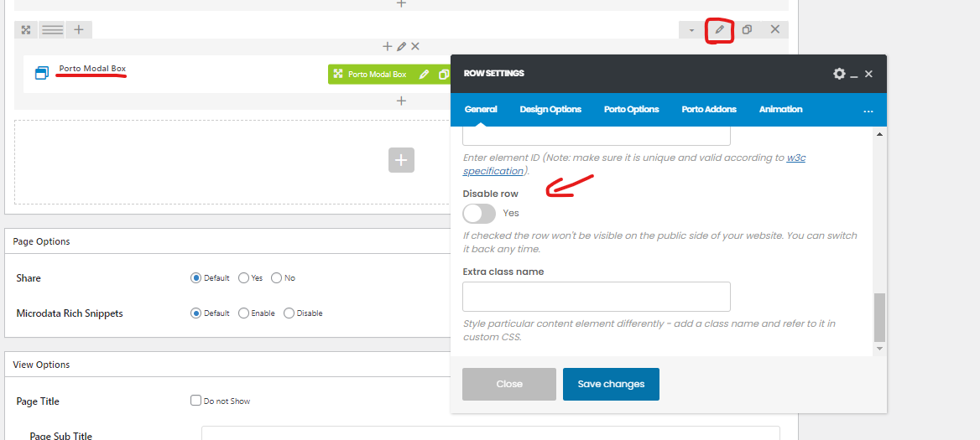This screenshot has height=440, width=980.
Task: Show more tabs via ellipsis
Action: pyautogui.click(x=868, y=111)
